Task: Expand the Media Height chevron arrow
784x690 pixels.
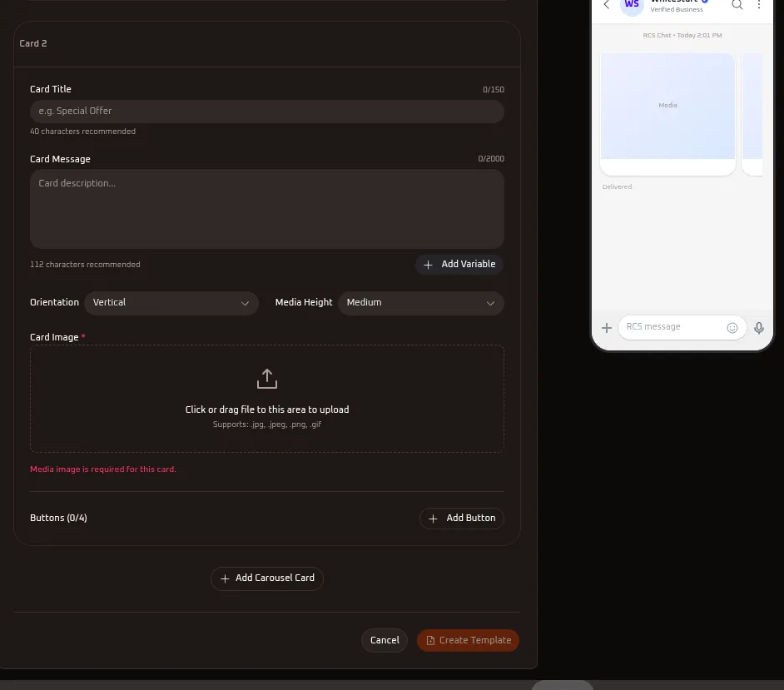Action: pos(490,304)
